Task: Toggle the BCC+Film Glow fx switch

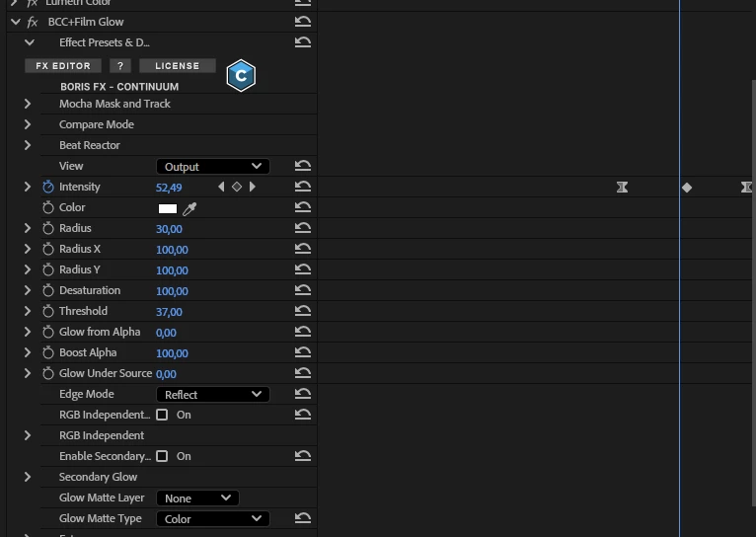Action: pyautogui.click(x=33, y=22)
